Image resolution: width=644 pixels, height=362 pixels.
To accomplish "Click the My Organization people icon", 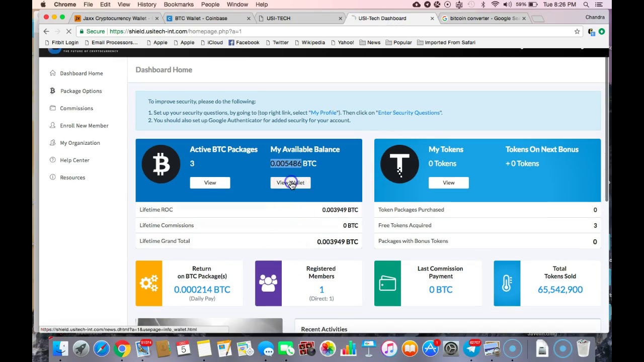I will [x=52, y=143].
